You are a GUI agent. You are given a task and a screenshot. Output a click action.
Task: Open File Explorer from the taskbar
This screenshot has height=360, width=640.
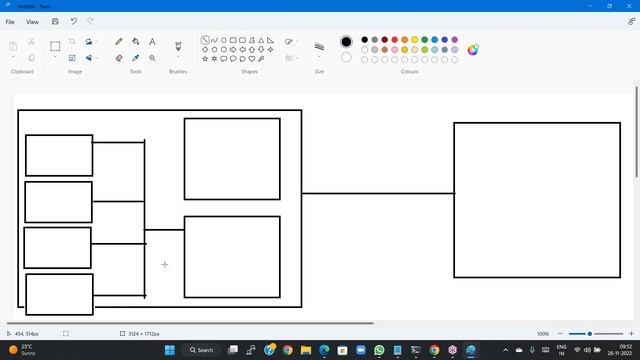coord(306,350)
